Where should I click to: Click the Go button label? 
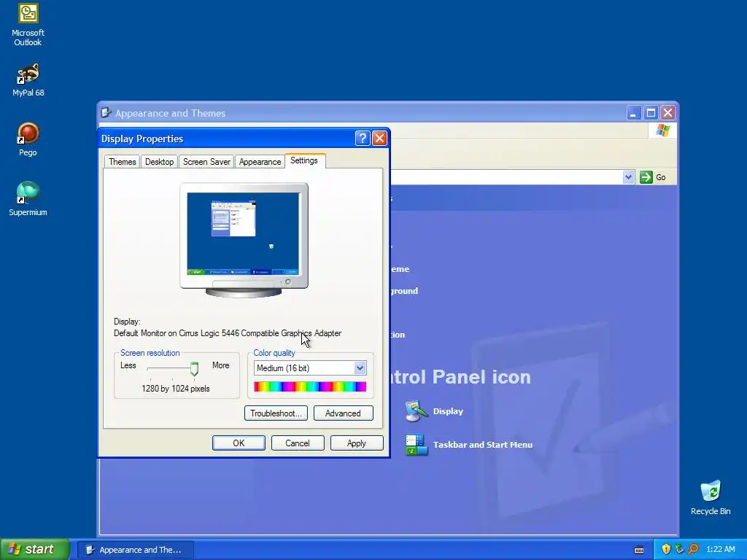coord(661,177)
